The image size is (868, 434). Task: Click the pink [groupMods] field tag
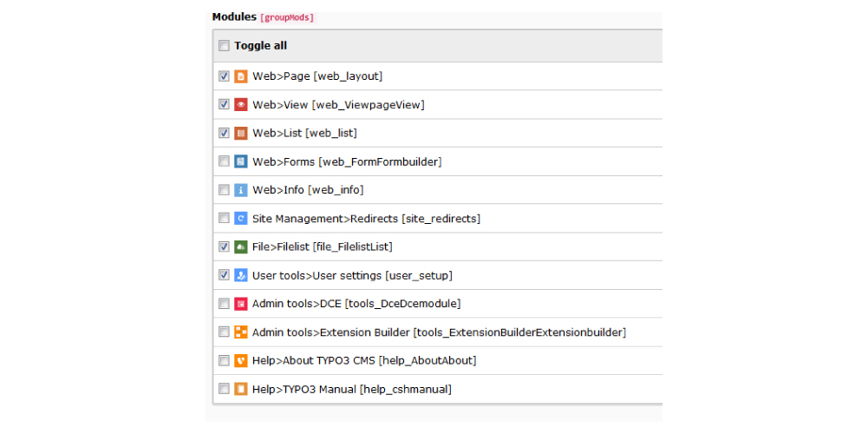coord(287,17)
